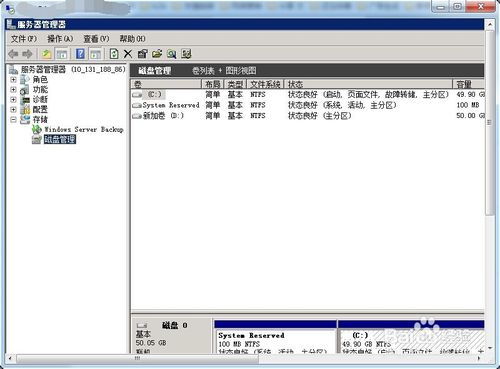Image resolution: width=500 pixels, height=369 pixels.
Task: Open Help using the blue question mark icon
Action: [80, 54]
